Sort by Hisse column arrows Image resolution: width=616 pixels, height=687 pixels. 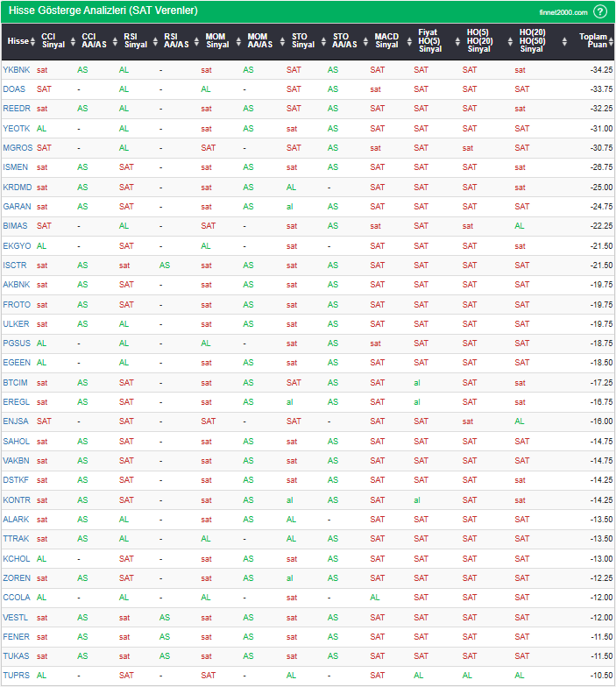tap(32, 41)
